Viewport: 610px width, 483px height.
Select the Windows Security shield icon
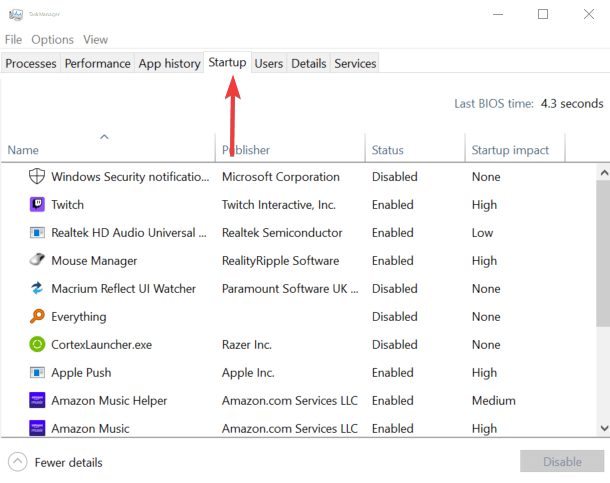[37, 177]
